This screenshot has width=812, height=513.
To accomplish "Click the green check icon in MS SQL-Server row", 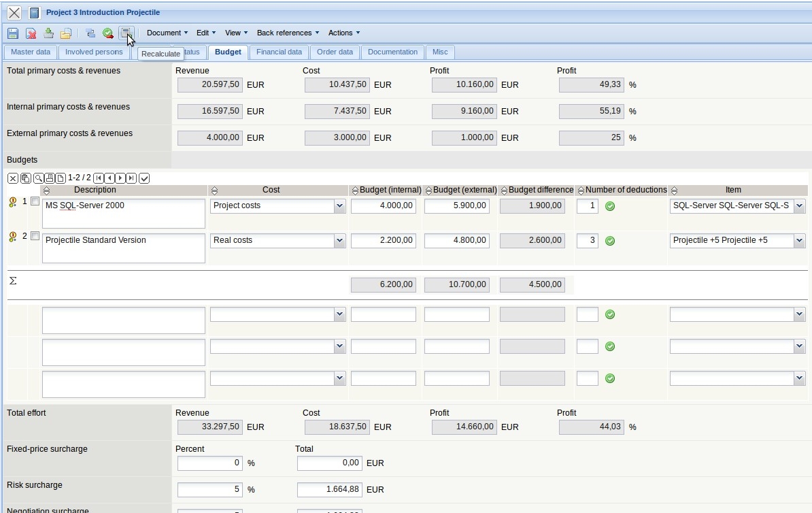I will pos(610,206).
